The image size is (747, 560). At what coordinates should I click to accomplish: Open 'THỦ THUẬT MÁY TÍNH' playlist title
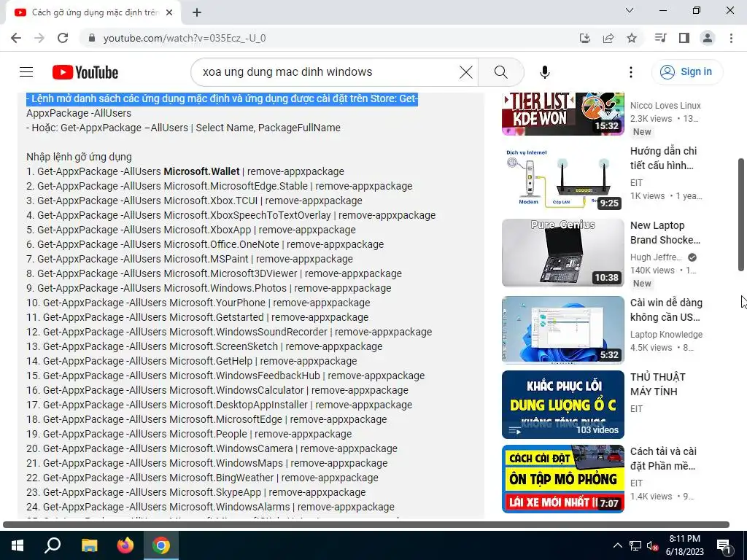[657, 384]
